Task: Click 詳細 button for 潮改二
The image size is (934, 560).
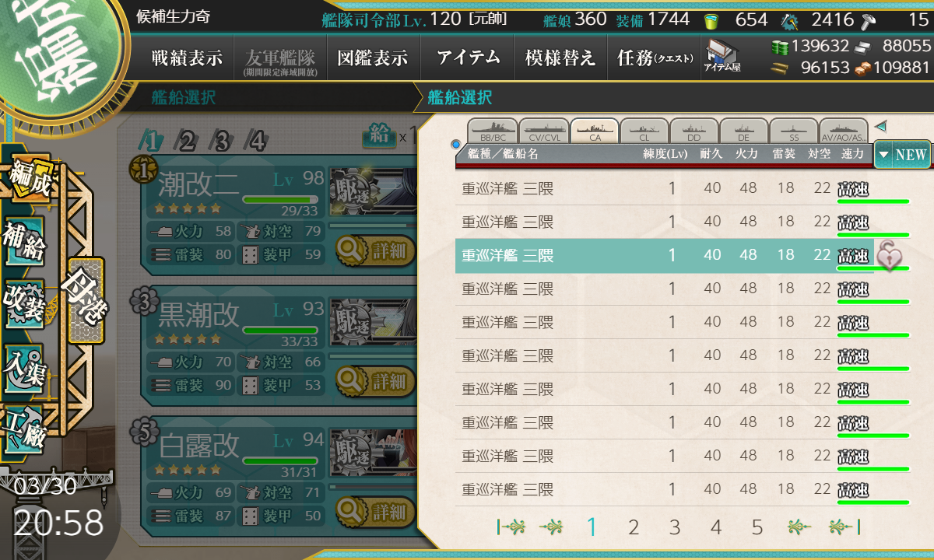Action: pos(373,250)
